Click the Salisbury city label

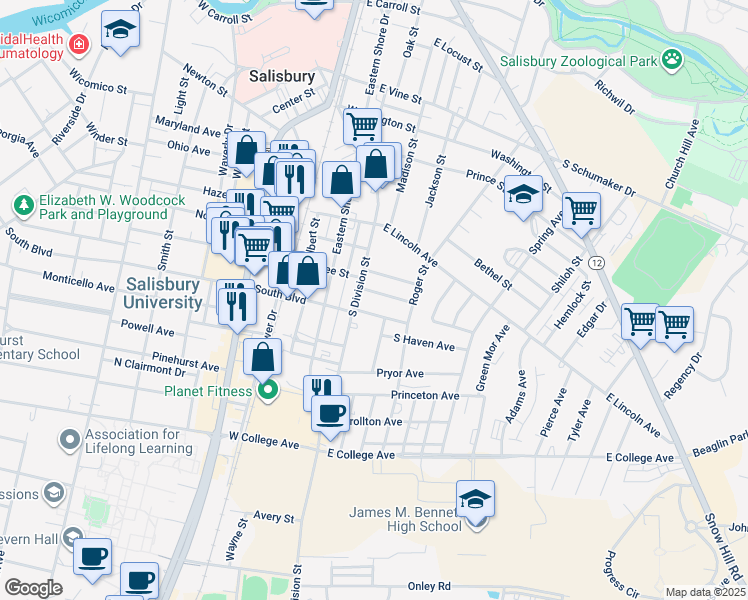(x=282, y=76)
